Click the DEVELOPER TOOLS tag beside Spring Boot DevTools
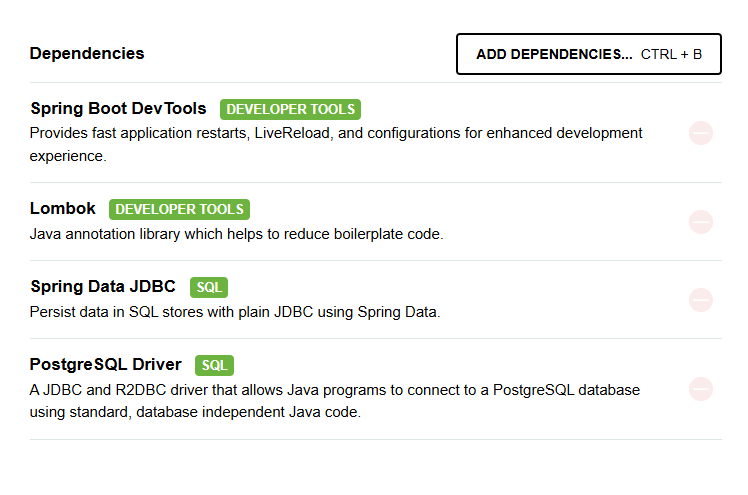Screen dimensions: 748x495 click(291, 109)
